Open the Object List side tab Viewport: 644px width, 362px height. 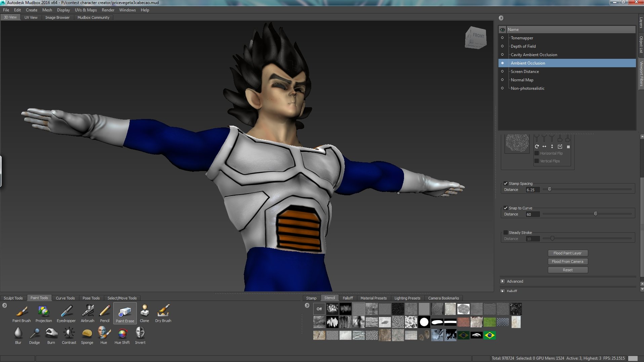[x=641, y=45]
